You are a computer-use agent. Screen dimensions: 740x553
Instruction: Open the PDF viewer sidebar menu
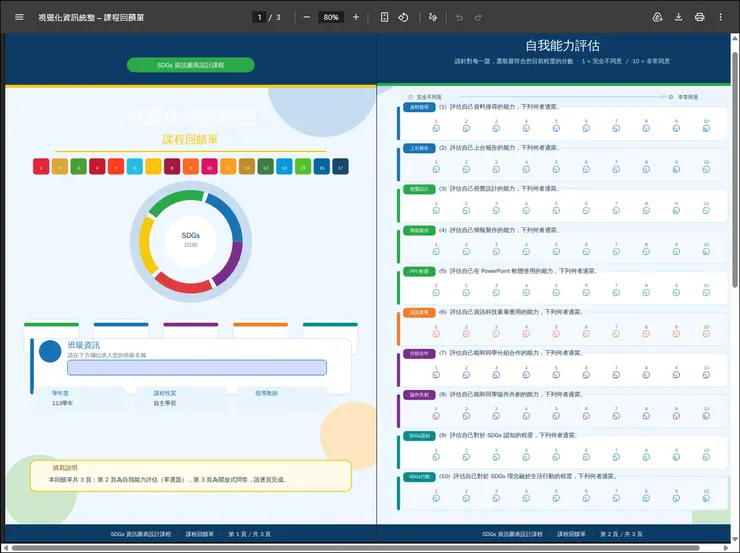pyautogui.click(x=19, y=17)
